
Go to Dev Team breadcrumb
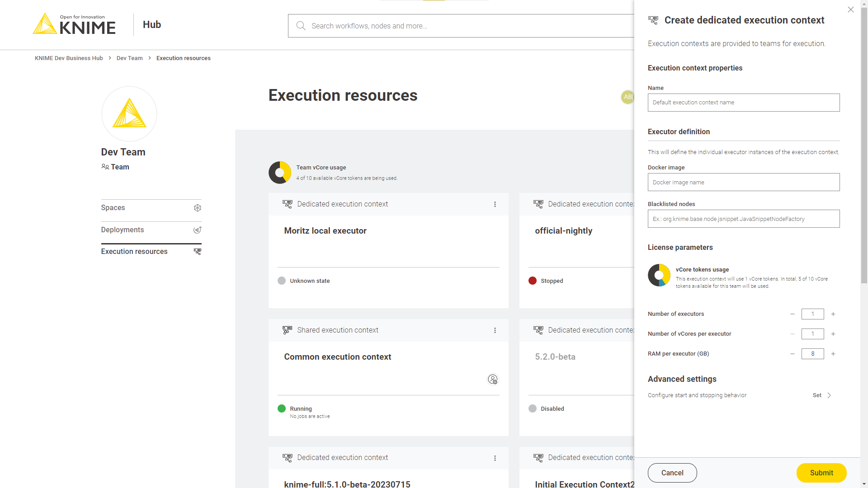130,58
